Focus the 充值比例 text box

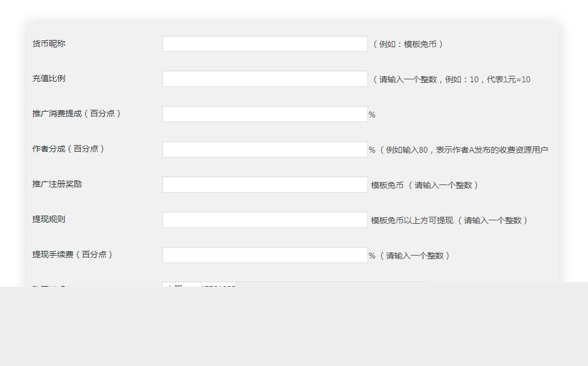264,78
